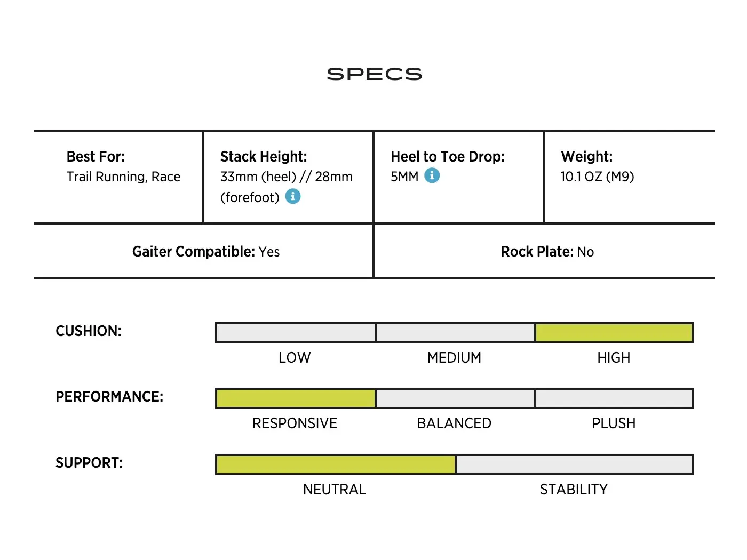747x560 pixels.
Task: Click the SPECS heading
Action: click(x=374, y=74)
